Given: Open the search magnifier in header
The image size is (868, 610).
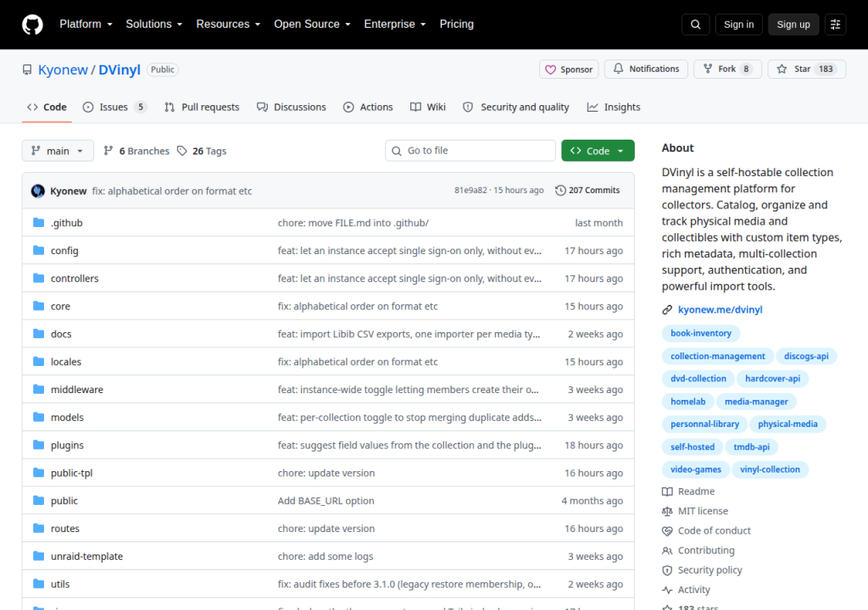Looking at the screenshot, I should coord(695,25).
